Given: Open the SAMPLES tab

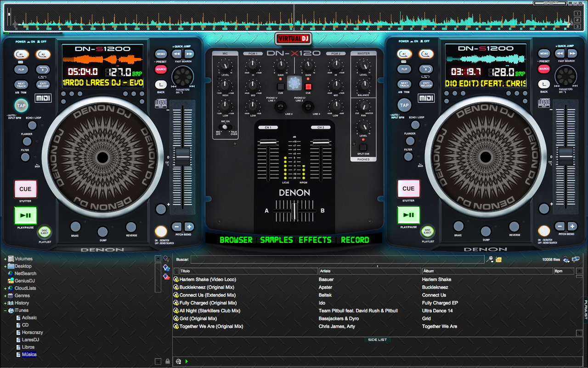Looking at the screenshot, I should point(277,240).
